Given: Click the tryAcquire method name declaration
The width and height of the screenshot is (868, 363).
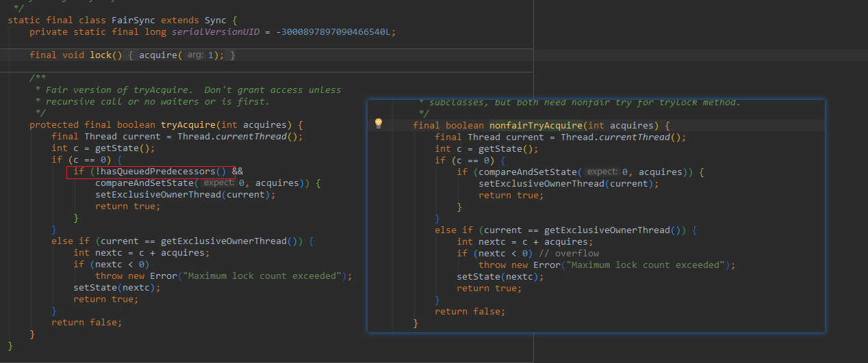Looking at the screenshot, I should [x=188, y=124].
